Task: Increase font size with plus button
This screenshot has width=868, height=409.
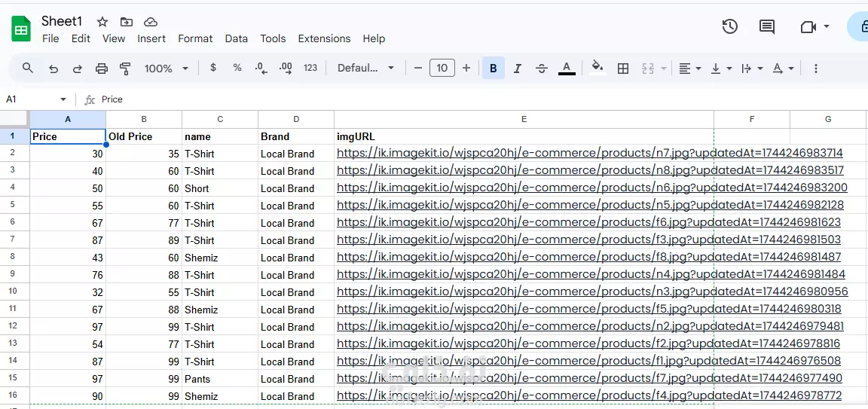Action: (466, 68)
